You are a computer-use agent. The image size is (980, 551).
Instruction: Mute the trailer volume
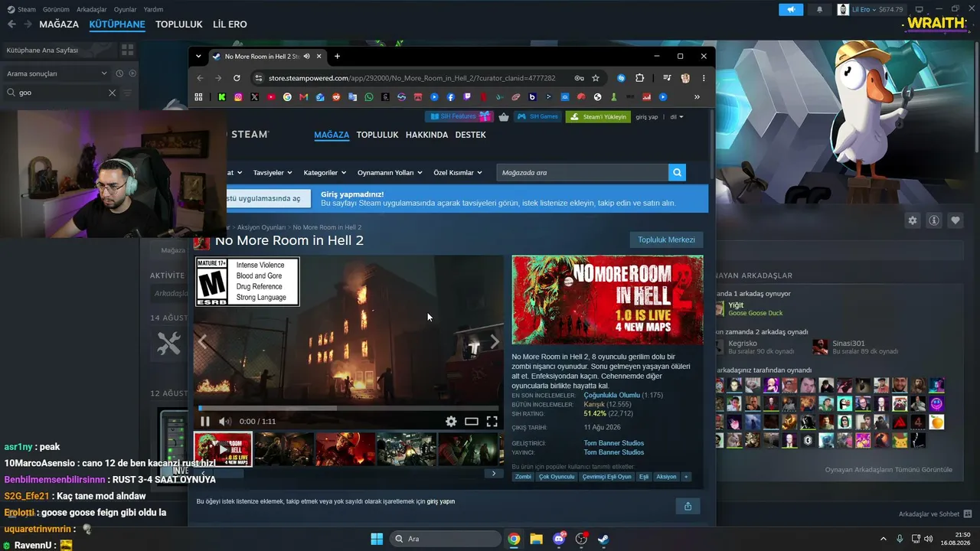click(x=225, y=421)
